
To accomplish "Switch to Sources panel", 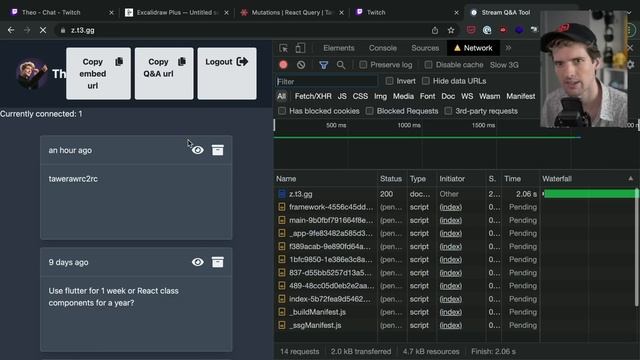I will pyautogui.click(x=425, y=48).
